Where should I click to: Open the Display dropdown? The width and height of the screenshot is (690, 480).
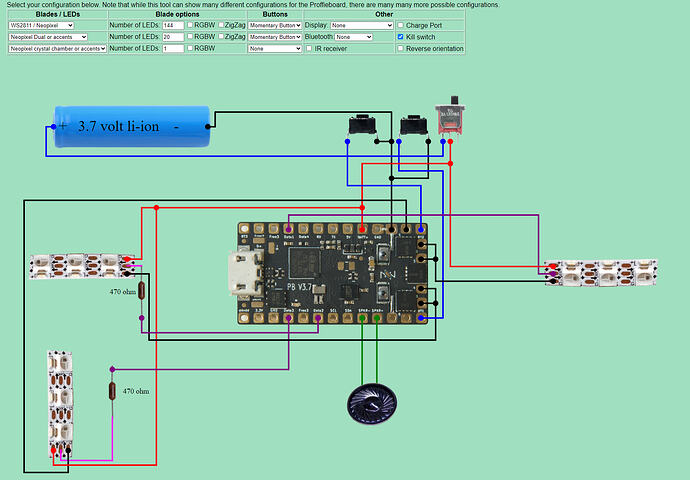pos(362,26)
